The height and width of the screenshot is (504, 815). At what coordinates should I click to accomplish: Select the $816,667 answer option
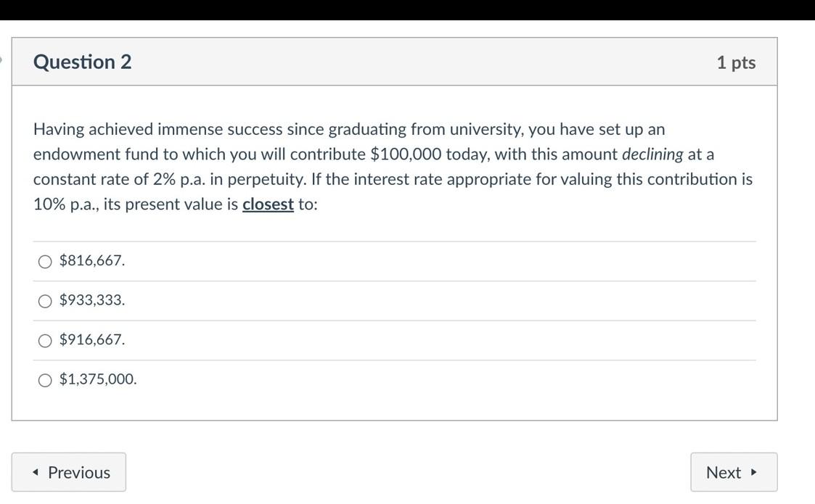point(44,260)
